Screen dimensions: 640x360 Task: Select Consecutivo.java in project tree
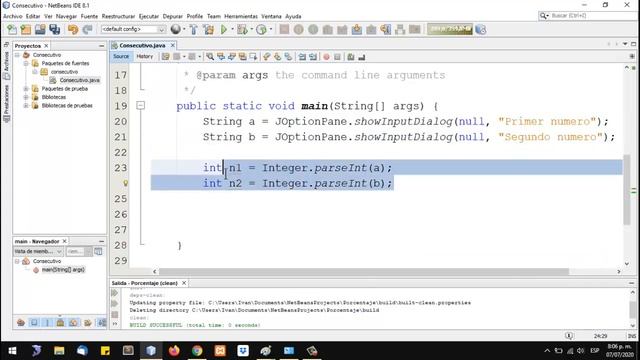click(79, 80)
